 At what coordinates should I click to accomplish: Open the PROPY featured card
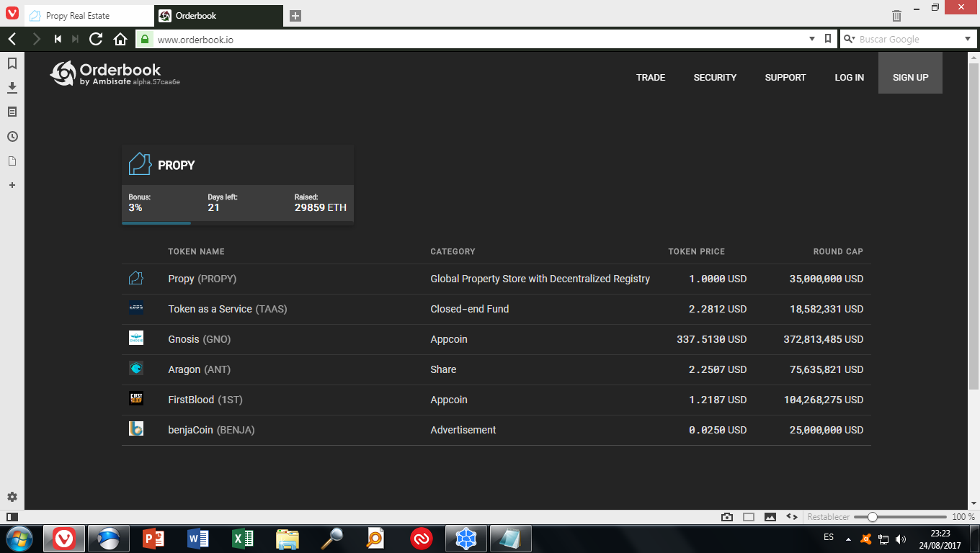click(238, 185)
